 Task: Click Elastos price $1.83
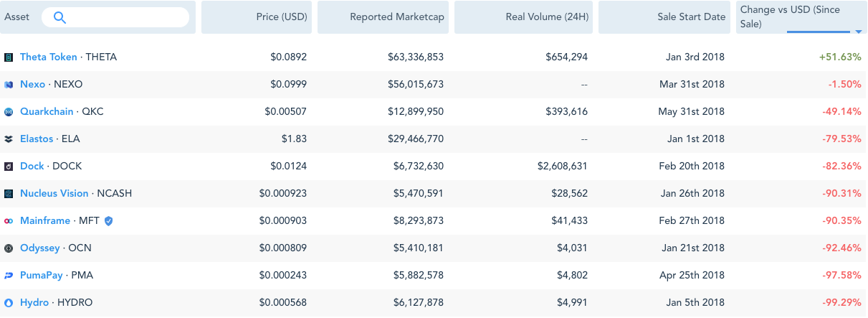[x=295, y=139]
